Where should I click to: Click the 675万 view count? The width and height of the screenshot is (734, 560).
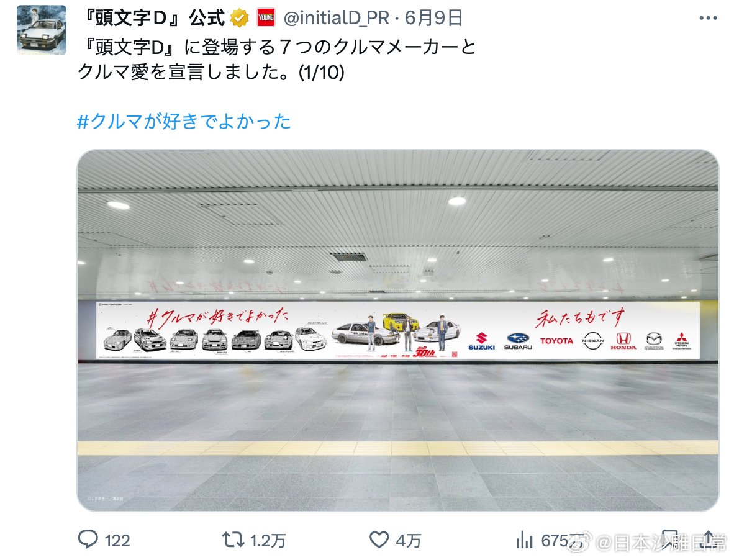tap(563, 541)
